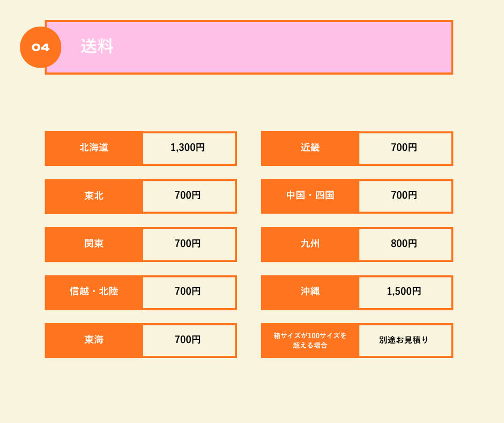504x423 pixels.
Task: Click the 九州 region label
Action: tap(310, 244)
